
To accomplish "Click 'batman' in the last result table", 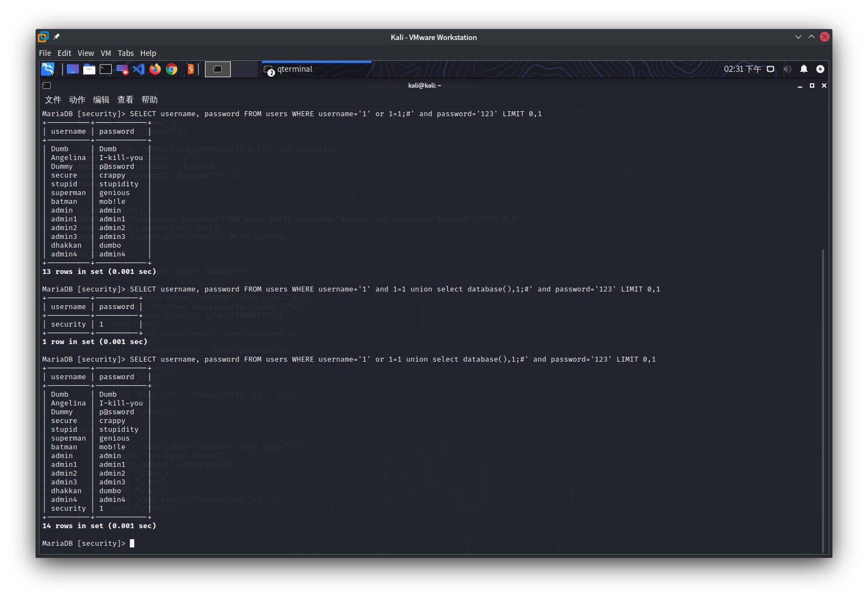I will coord(64,447).
